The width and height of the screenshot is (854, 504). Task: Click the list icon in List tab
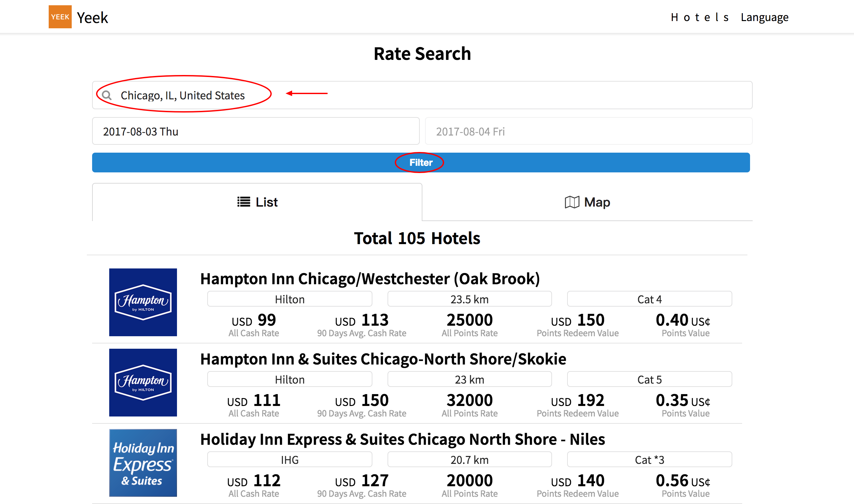click(x=243, y=202)
